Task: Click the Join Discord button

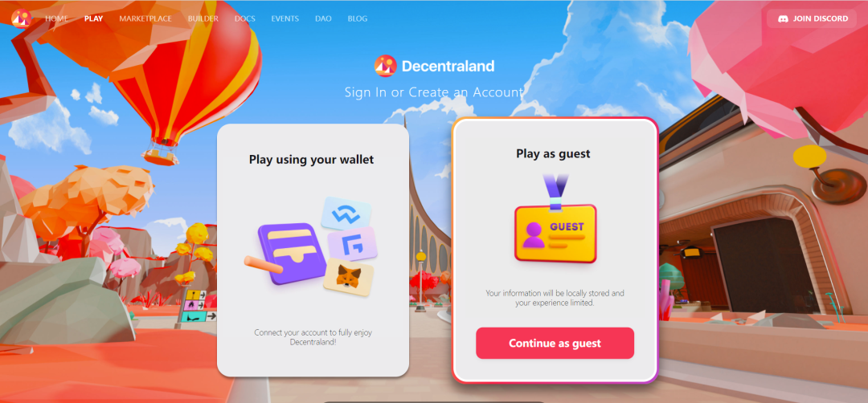Action: pyautogui.click(x=812, y=18)
